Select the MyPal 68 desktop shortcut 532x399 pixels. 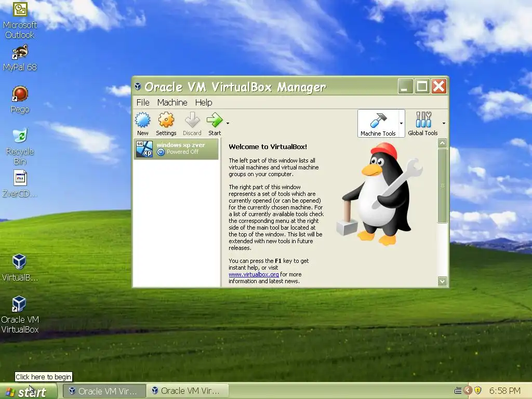pos(20,58)
